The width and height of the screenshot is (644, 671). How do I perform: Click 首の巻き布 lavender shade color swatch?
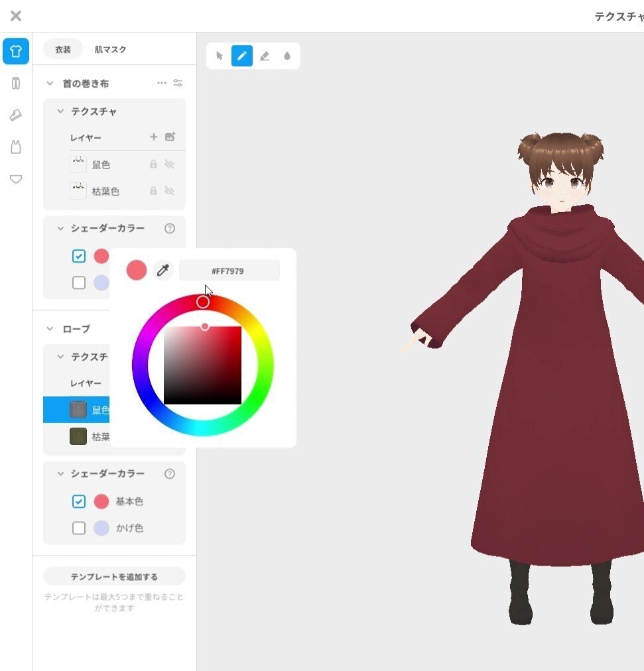[101, 283]
